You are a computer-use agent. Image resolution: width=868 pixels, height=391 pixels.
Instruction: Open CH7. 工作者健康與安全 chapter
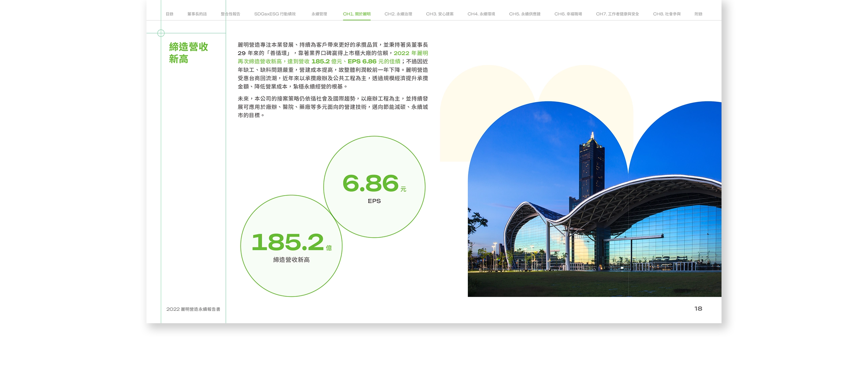click(618, 14)
